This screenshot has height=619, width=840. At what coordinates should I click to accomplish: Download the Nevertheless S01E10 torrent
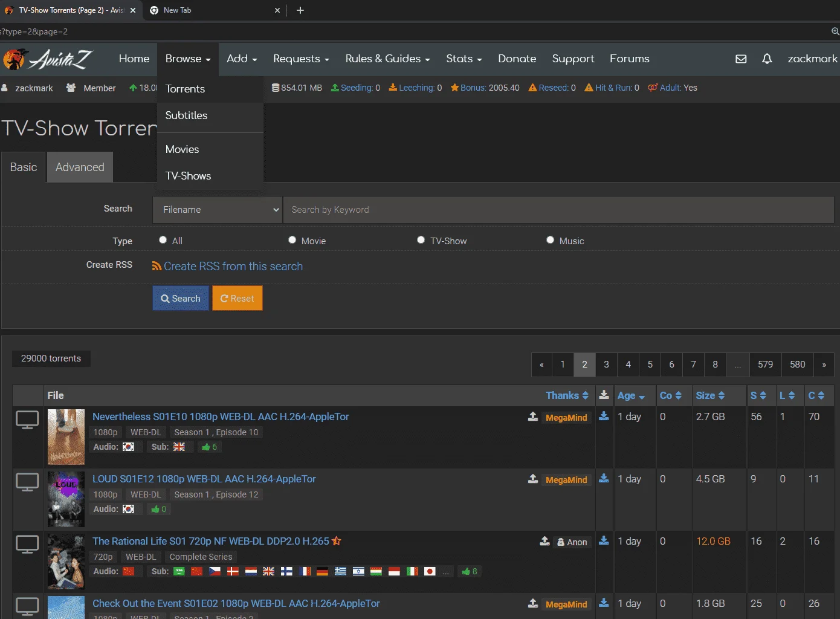tap(604, 416)
